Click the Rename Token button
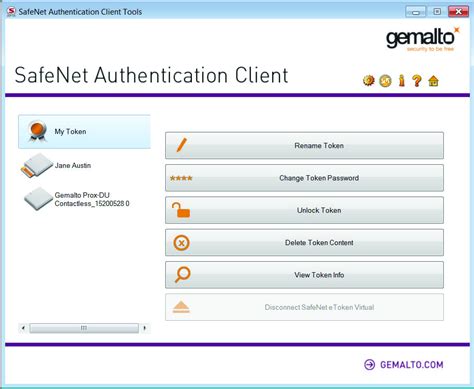The height and width of the screenshot is (389, 474). [304, 145]
